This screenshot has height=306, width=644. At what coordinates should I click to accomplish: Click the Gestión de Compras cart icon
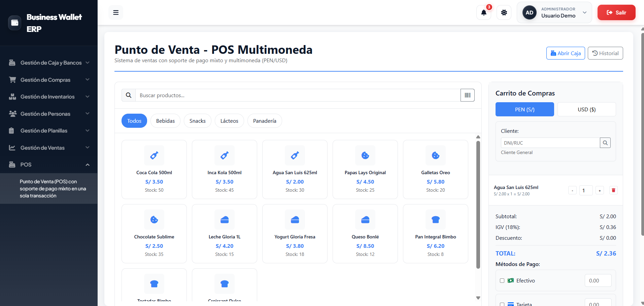point(12,80)
